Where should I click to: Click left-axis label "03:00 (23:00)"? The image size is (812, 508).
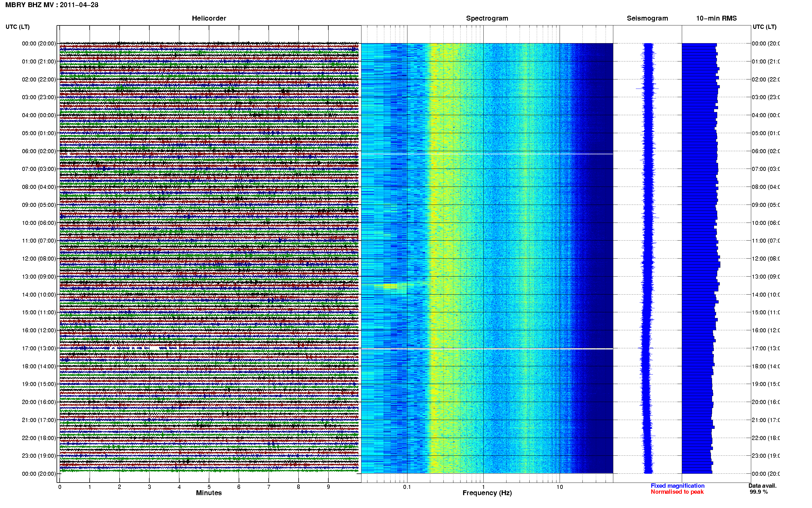(x=39, y=97)
